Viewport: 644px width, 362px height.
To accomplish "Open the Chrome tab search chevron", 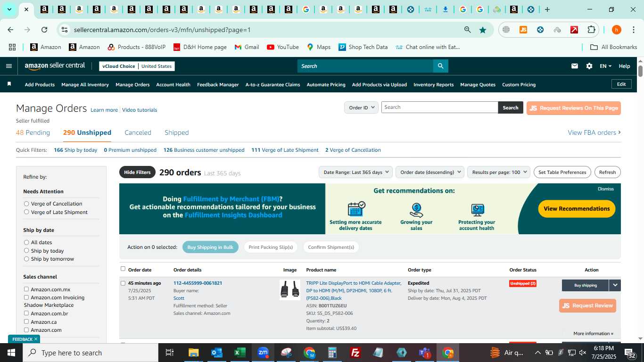I will point(9,9).
